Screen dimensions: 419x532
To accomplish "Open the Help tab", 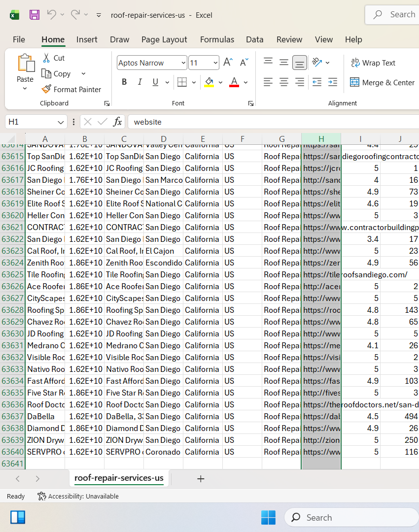I will pos(353,39).
